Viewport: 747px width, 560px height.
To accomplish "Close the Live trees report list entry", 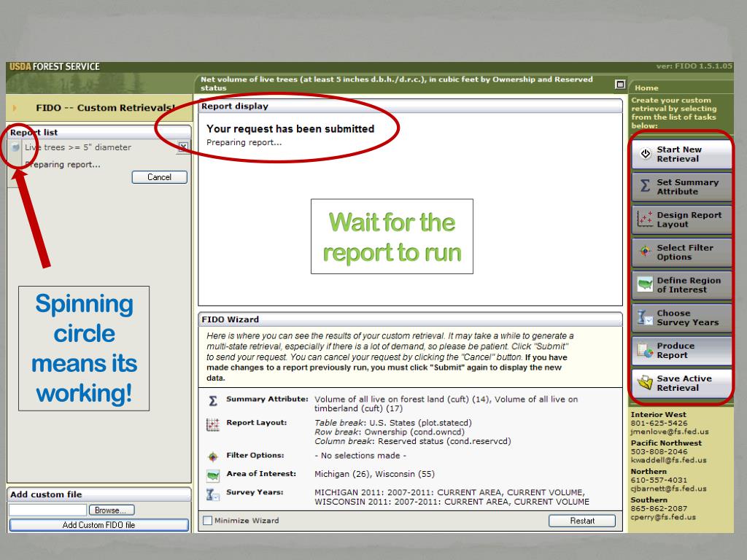I will click(x=183, y=147).
